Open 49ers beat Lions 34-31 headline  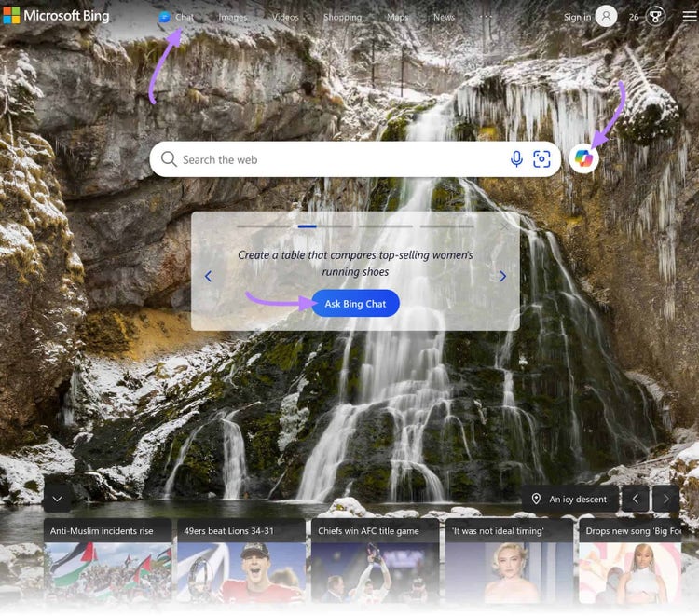point(228,531)
